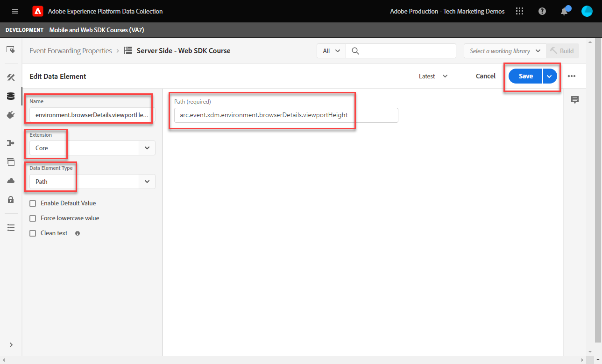Image resolution: width=602 pixels, height=364 pixels.
Task: Check the Clean text option
Action: tap(33, 233)
